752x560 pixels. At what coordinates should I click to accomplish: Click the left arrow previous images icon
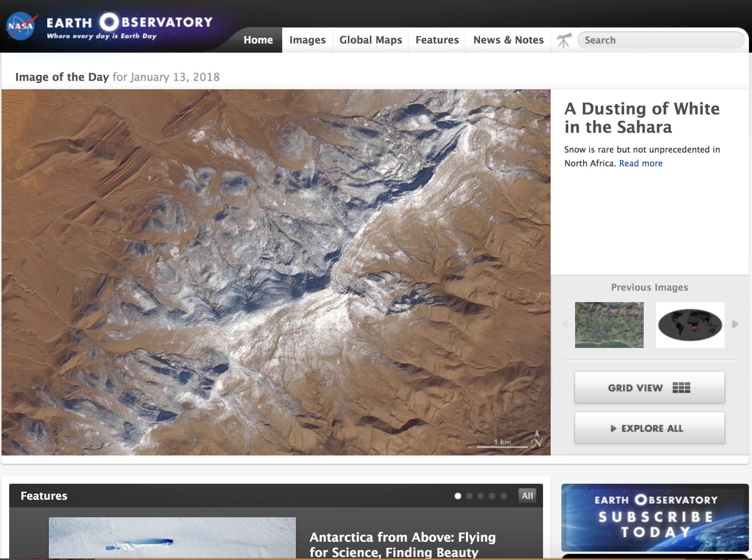coord(565,324)
